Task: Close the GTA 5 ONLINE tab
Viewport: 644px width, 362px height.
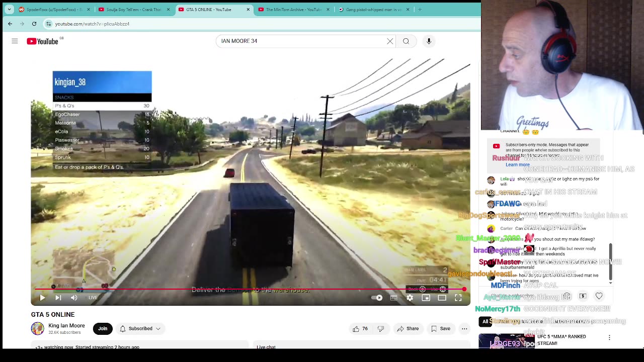Action: (x=248, y=9)
